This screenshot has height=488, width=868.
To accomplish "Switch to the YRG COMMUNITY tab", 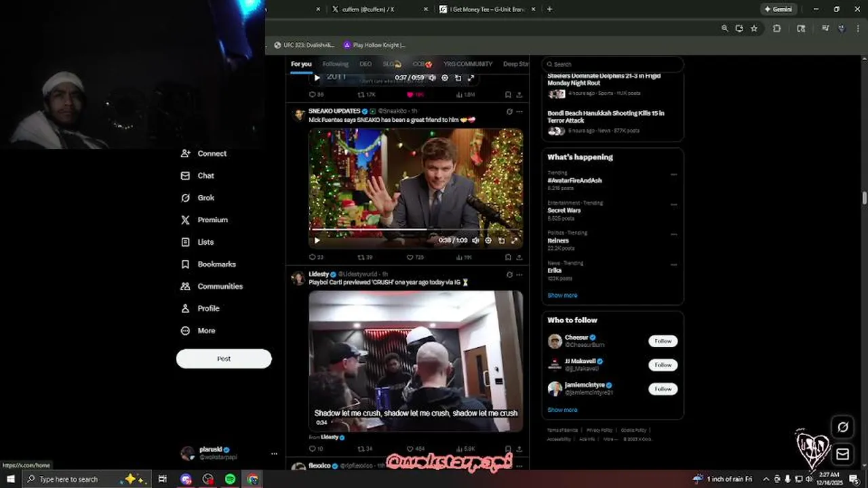I will [x=468, y=64].
